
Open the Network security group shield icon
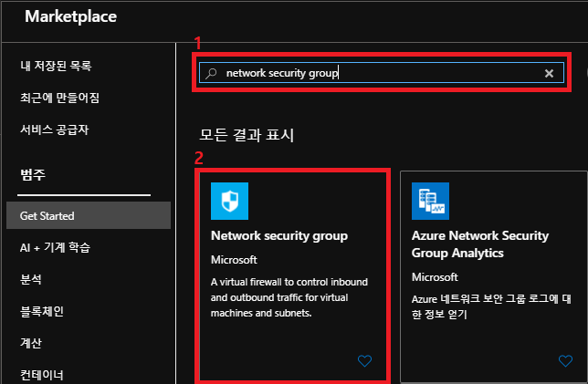[x=229, y=201]
